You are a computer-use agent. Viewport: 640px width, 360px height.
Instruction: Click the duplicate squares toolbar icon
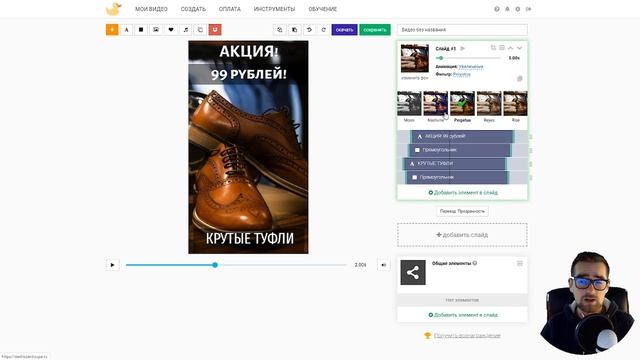tap(200, 30)
